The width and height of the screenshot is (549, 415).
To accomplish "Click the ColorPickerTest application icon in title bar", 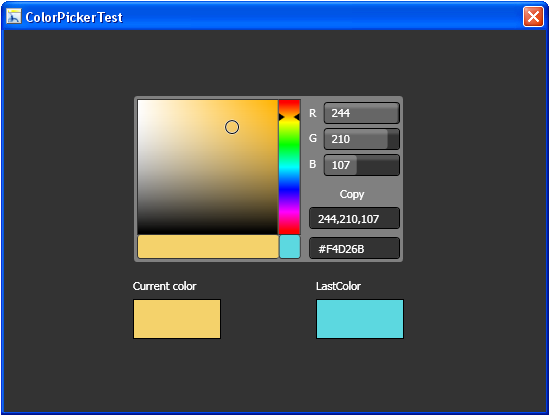I will click(x=14, y=16).
